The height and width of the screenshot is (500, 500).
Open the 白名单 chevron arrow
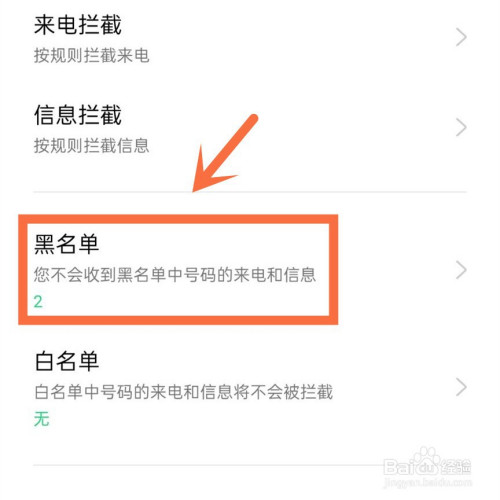point(461,387)
